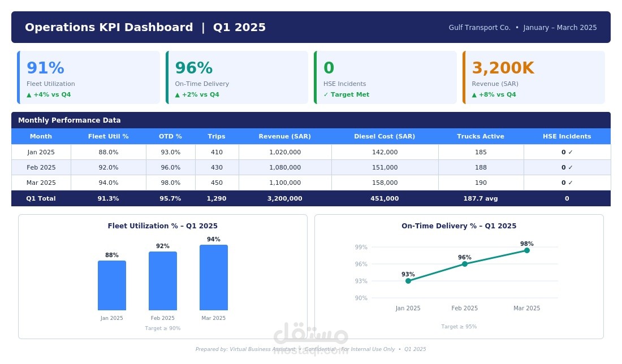Click the Fleet Utilization % chart title

tap(163, 226)
